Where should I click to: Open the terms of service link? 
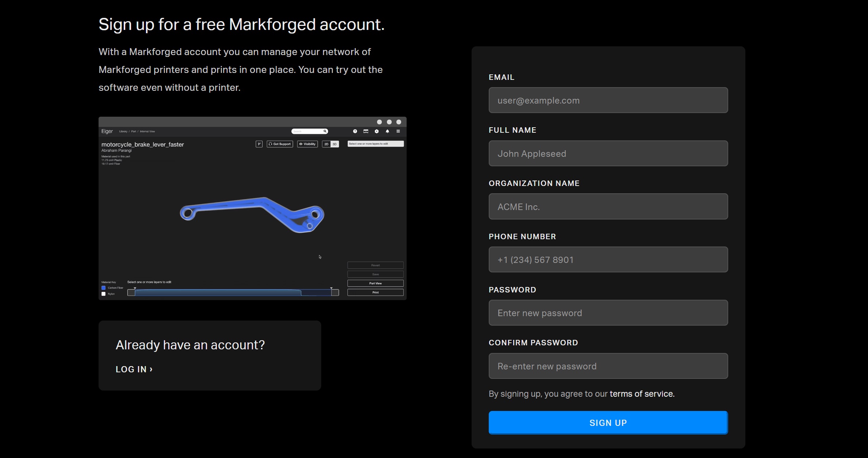pyautogui.click(x=642, y=394)
